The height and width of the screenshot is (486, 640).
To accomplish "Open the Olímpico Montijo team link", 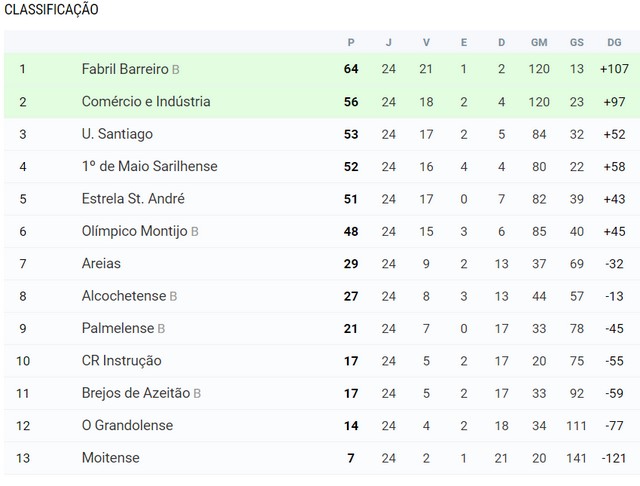I will (135, 231).
